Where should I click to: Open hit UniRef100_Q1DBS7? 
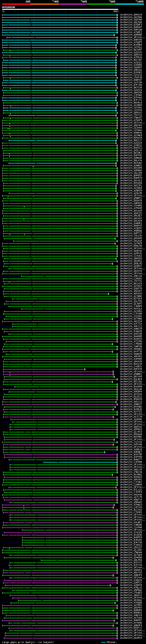[x=131, y=266]
